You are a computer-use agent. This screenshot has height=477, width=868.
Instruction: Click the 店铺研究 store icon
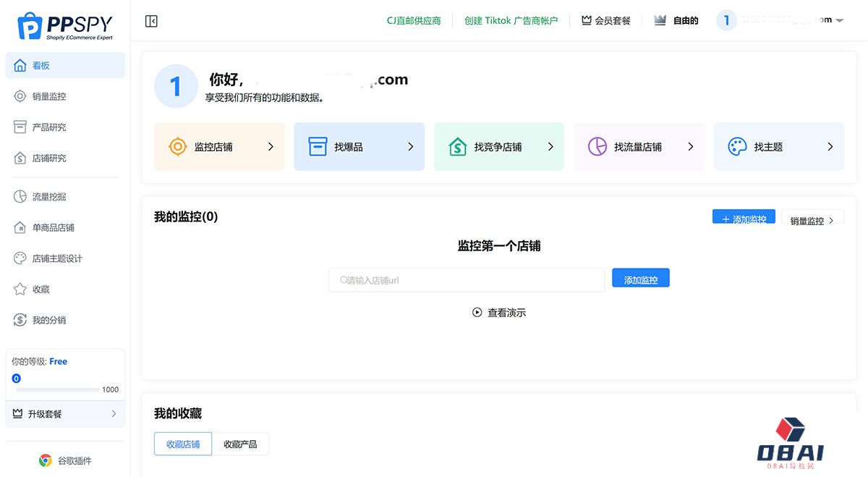click(x=20, y=158)
